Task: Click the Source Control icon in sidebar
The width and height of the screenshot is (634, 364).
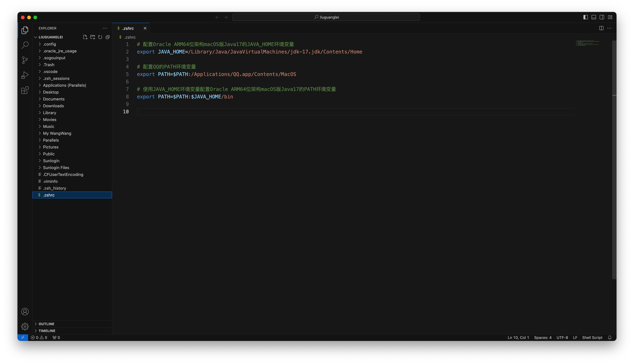Action: click(25, 60)
